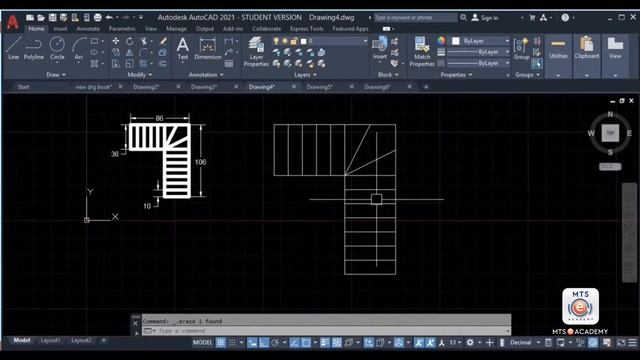Toggle 2D object snap
The width and height of the screenshot is (640, 360).
306,342
